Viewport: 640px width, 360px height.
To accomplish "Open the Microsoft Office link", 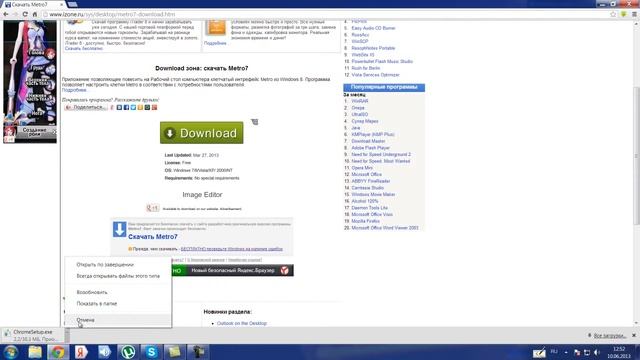I will click(x=367, y=174).
